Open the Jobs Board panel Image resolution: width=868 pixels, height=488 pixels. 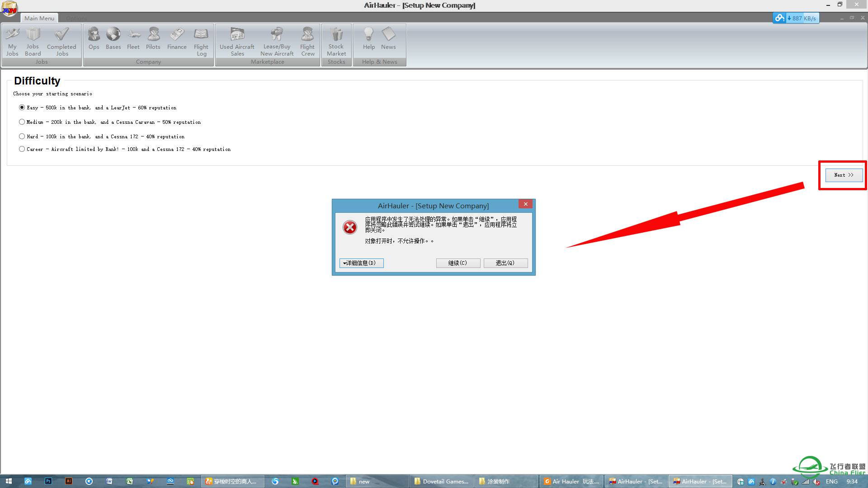[x=31, y=42]
